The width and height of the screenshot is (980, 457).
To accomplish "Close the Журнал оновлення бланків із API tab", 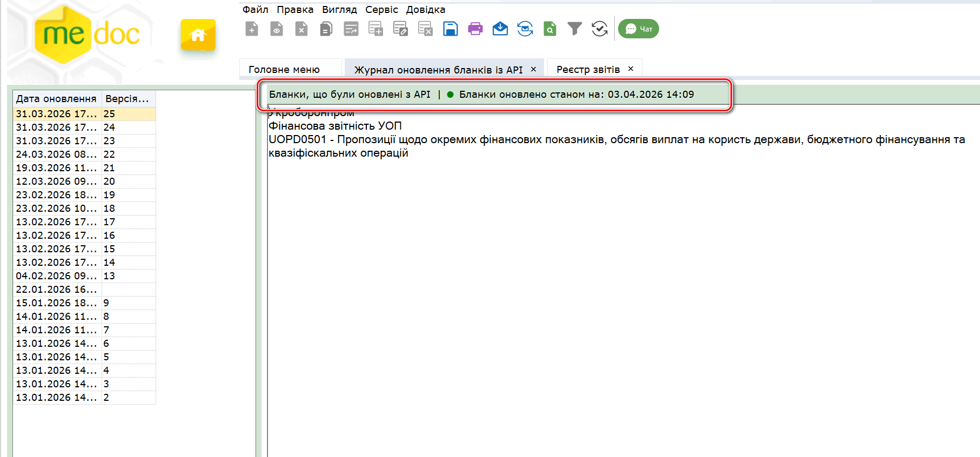I will 534,69.
